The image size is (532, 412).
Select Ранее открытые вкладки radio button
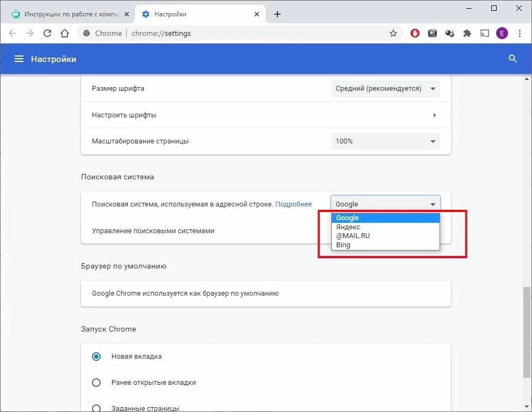point(96,383)
